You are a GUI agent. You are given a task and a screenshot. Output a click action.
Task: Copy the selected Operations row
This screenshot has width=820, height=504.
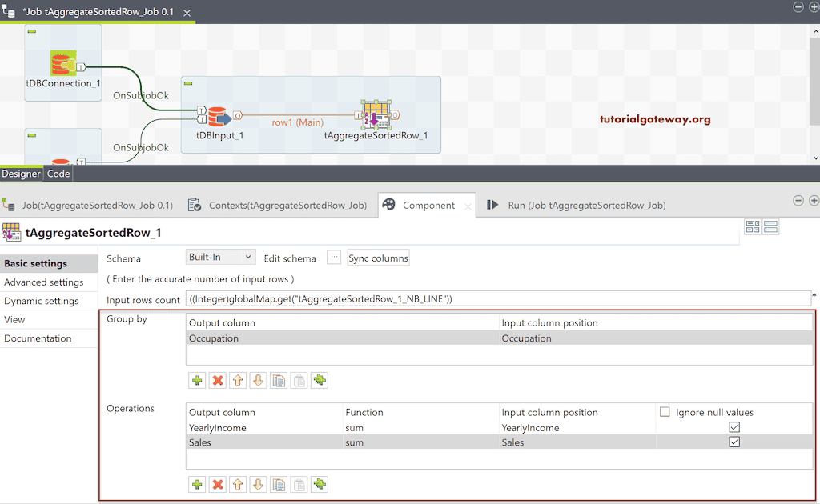click(279, 484)
